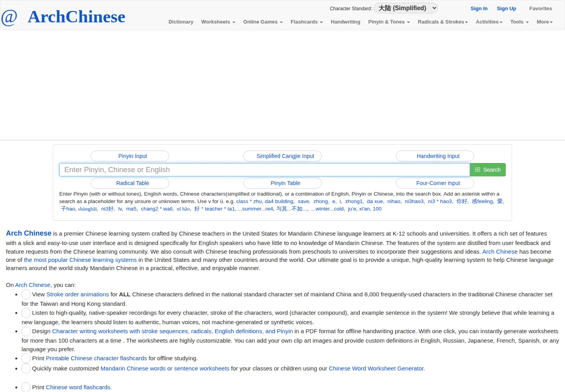Expand the Pinyin & Tones menu

[389, 22]
